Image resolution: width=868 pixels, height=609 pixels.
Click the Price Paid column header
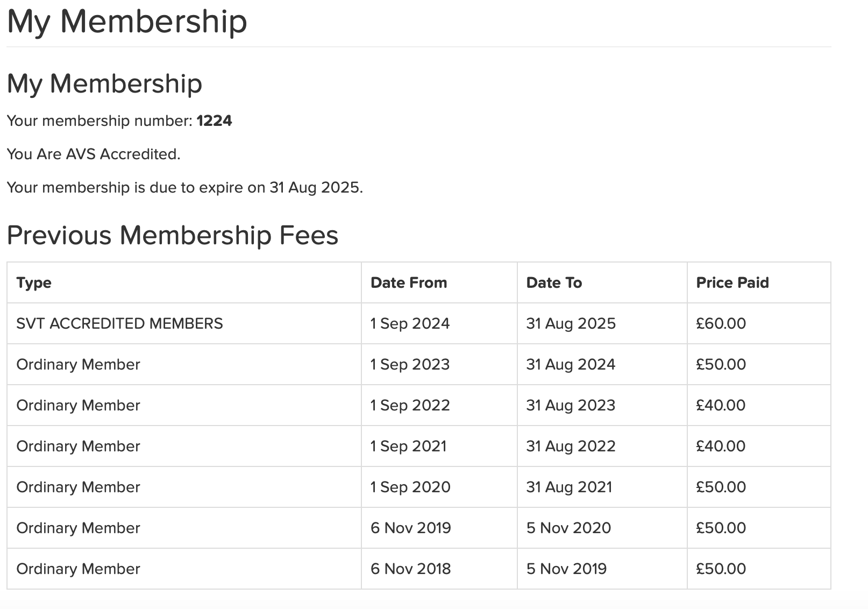tap(732, 283)
